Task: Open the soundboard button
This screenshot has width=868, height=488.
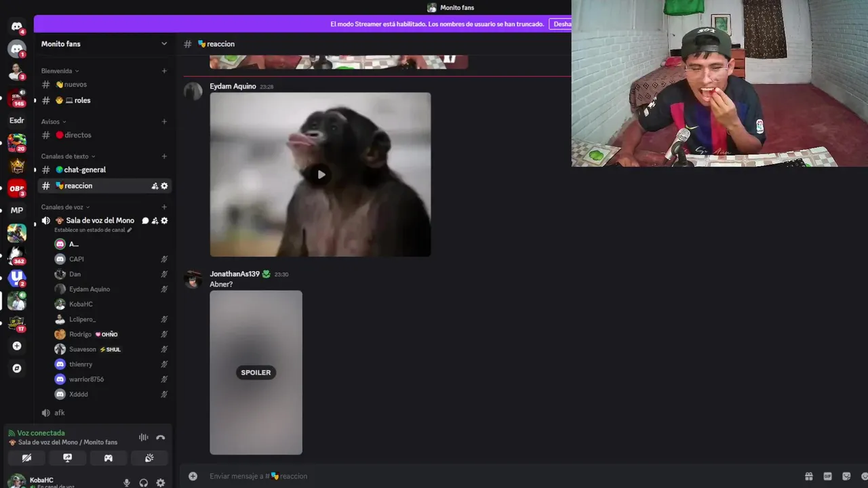Action: pos(149,458)
